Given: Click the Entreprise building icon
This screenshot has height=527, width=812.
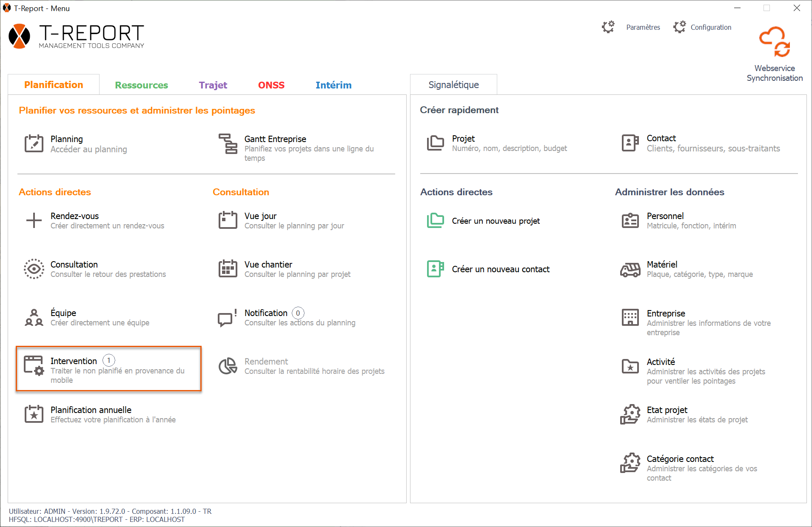Looking at the screenshot, I should [630, 317].
